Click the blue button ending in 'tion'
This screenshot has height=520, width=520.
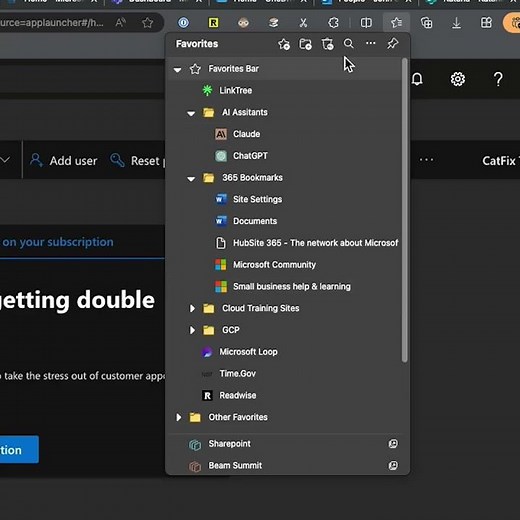(x=19, y=450)
